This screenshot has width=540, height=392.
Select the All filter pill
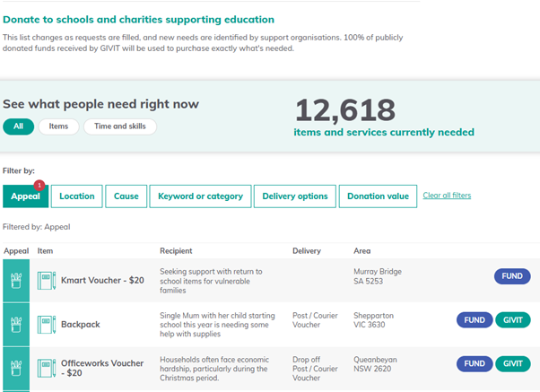[x=19, y=126]
